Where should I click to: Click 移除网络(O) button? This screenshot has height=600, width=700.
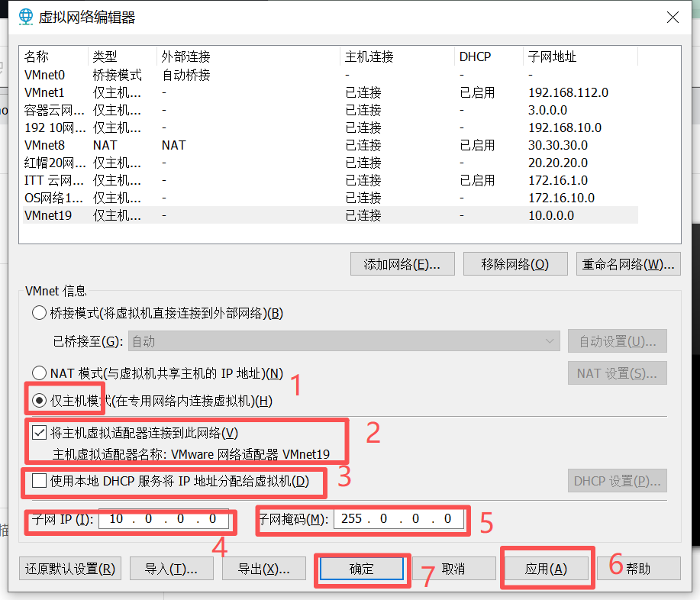point(515,264)
